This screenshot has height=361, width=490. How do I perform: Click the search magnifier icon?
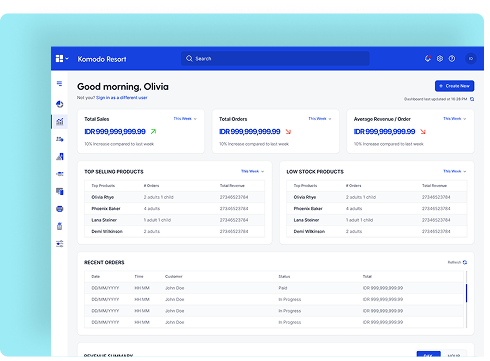(189, 58)
